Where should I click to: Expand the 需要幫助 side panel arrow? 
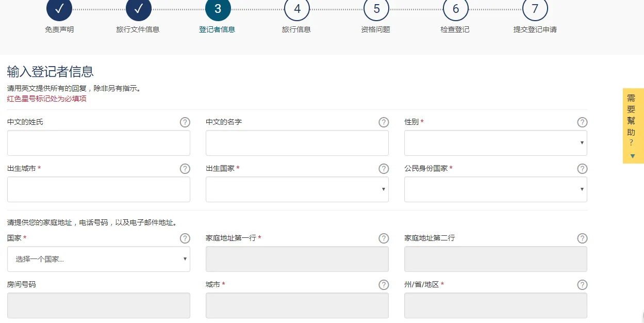pos(633,156)
